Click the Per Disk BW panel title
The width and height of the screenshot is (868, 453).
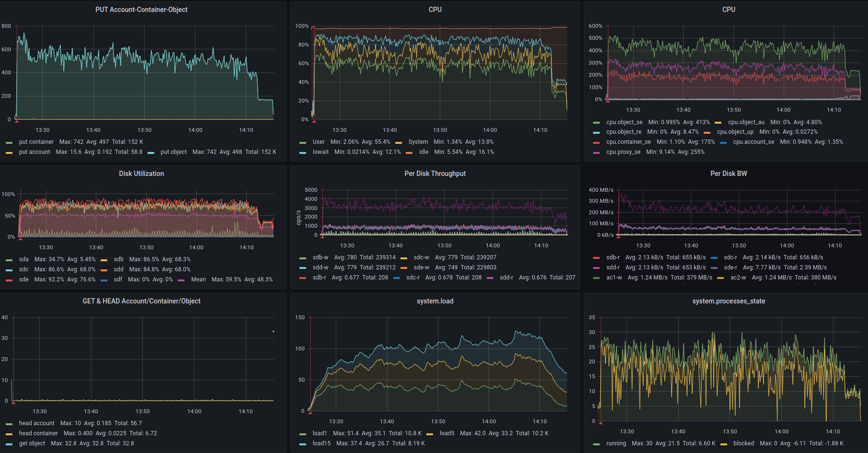729,174
